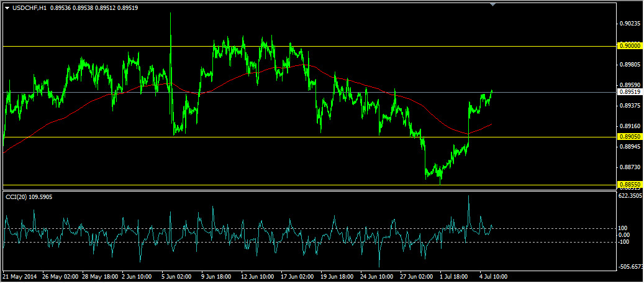Click the 0.90235 price scale value
The height and width of the screenshot is (283, 644).
coord(629,24)
